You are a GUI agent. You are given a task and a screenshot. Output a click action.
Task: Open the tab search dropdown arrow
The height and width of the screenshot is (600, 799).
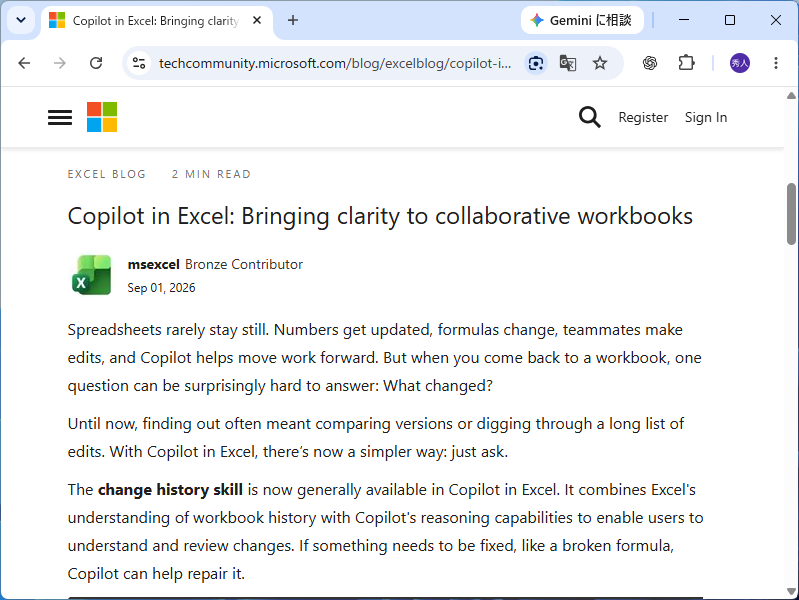[x=21, y=20]
